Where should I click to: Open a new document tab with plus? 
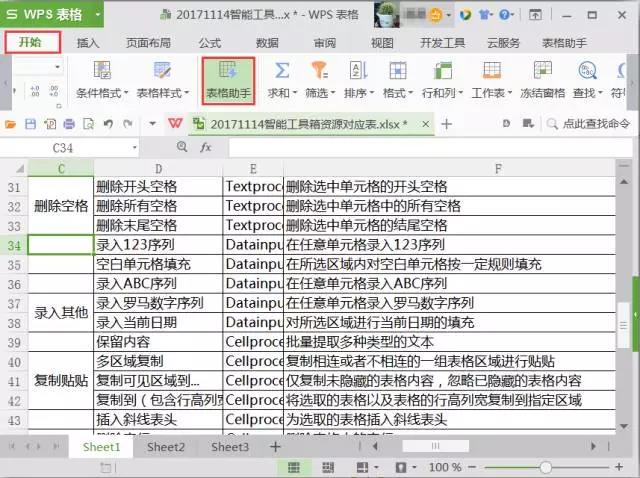click(x=447, y=124)
